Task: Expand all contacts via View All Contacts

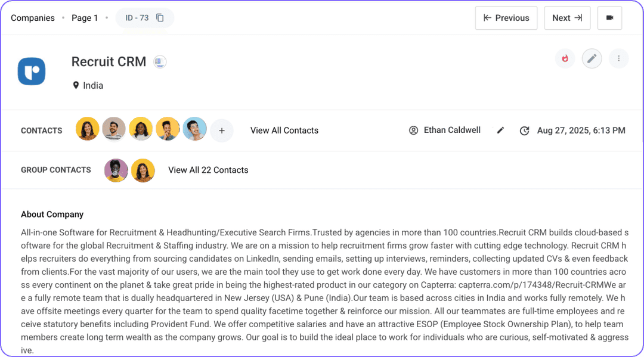Action: point(284,130)
